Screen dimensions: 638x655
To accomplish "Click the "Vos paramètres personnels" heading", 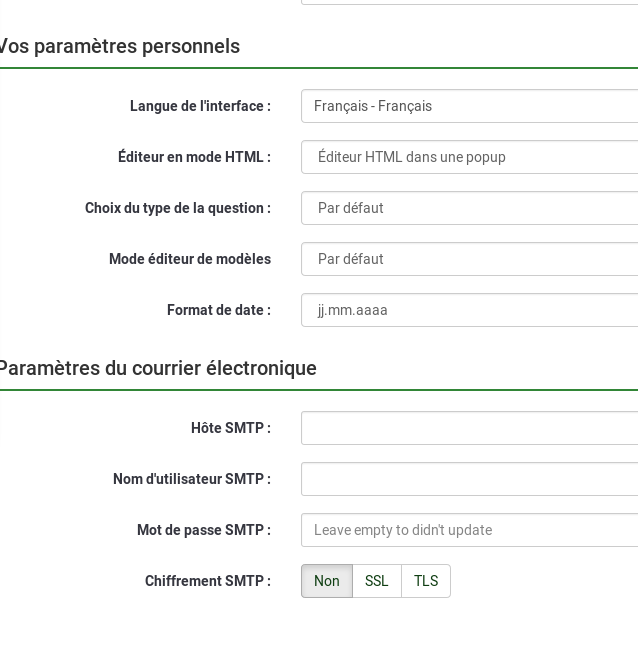I will (x=120, y=46).
